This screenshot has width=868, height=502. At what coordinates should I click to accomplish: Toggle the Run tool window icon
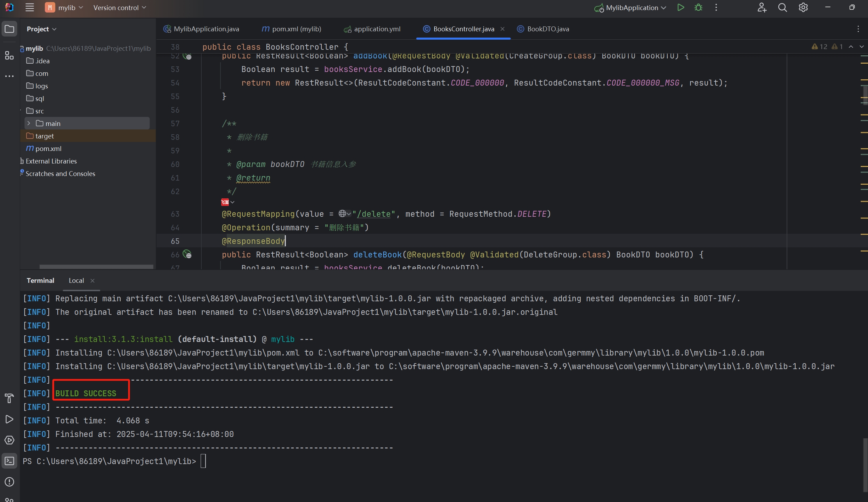tap(9, 419)
